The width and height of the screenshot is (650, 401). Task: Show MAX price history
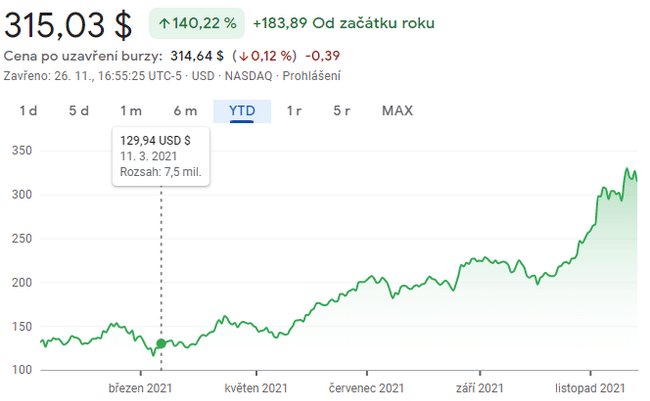(397, 111)
